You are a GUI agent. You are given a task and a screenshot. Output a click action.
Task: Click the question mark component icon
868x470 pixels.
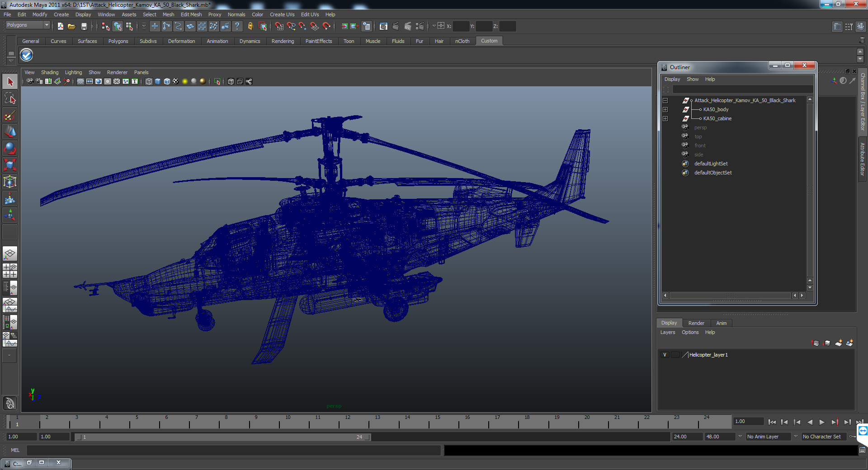tap(237, 26)
